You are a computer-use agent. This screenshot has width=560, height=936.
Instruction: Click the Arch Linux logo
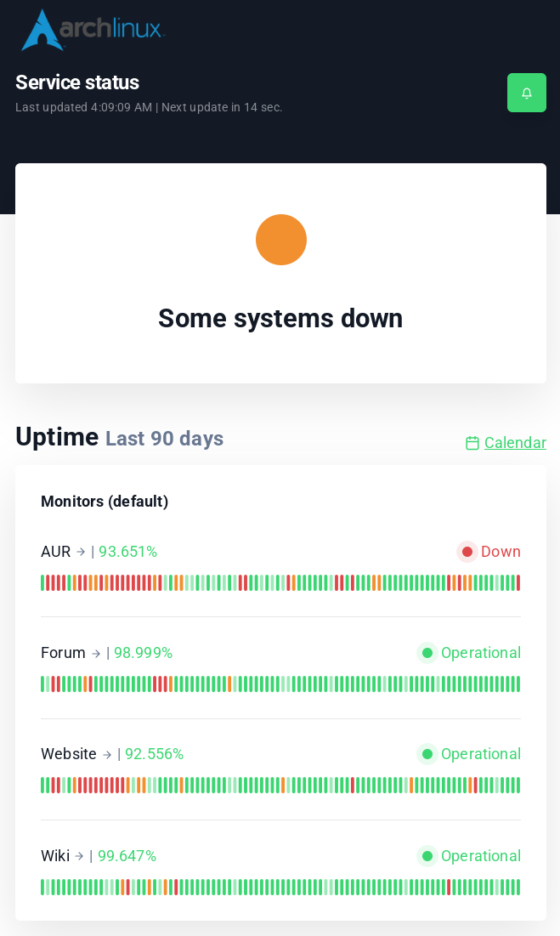92,30
